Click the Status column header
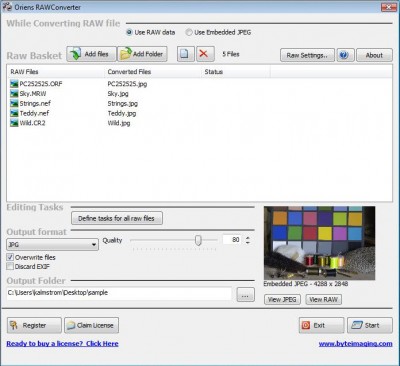The width and height of the screenshot is (400, 366). tap(236, 72)
